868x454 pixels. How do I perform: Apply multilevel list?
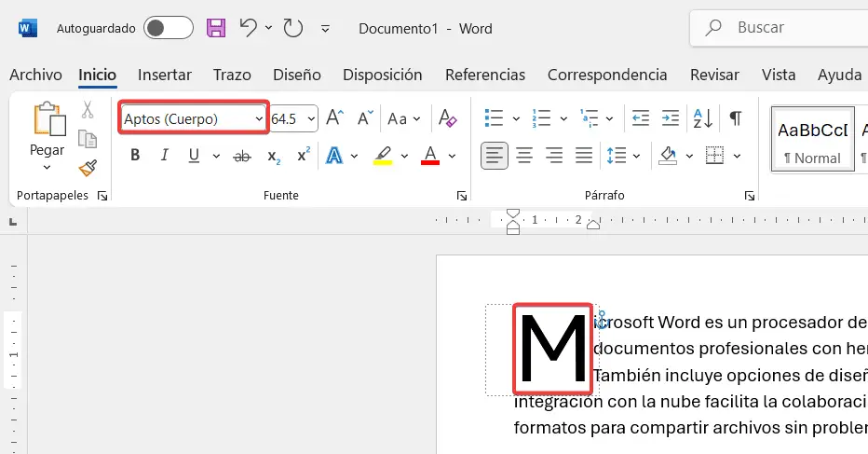(x=589, y=118)
